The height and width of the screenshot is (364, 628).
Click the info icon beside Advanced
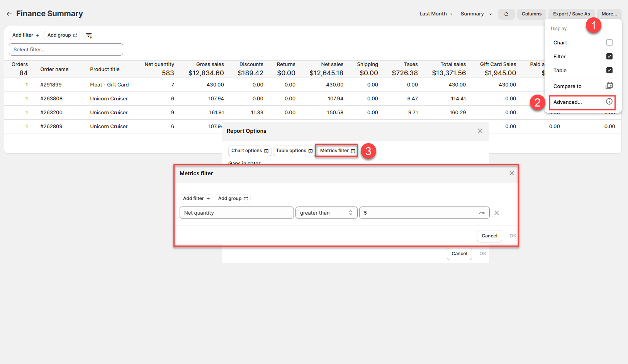tap(609, 102)
